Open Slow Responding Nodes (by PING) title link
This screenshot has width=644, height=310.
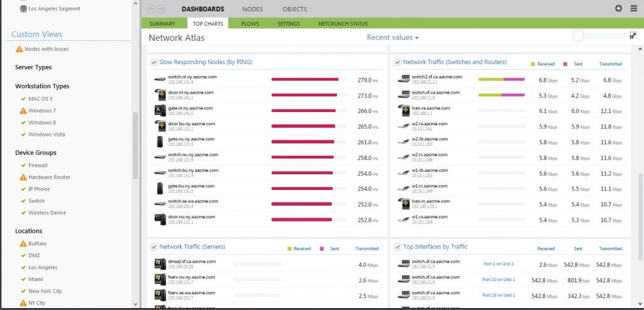(206, 62)
